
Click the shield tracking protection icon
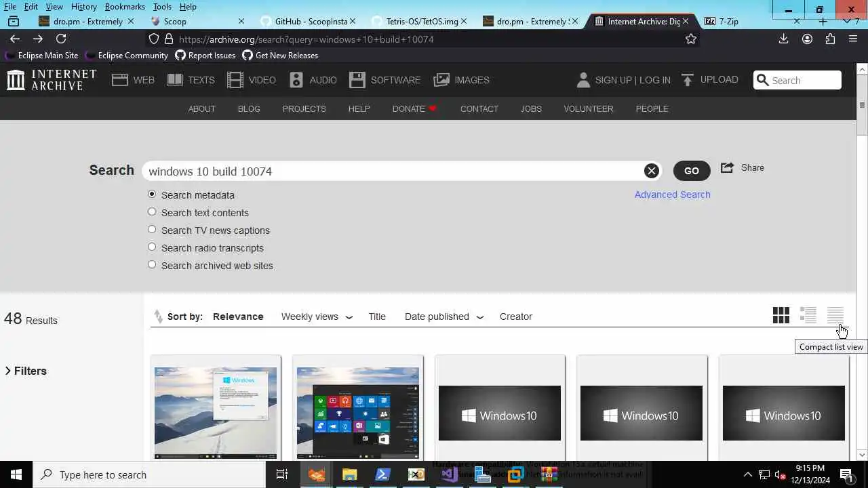(x=154, y=39)
